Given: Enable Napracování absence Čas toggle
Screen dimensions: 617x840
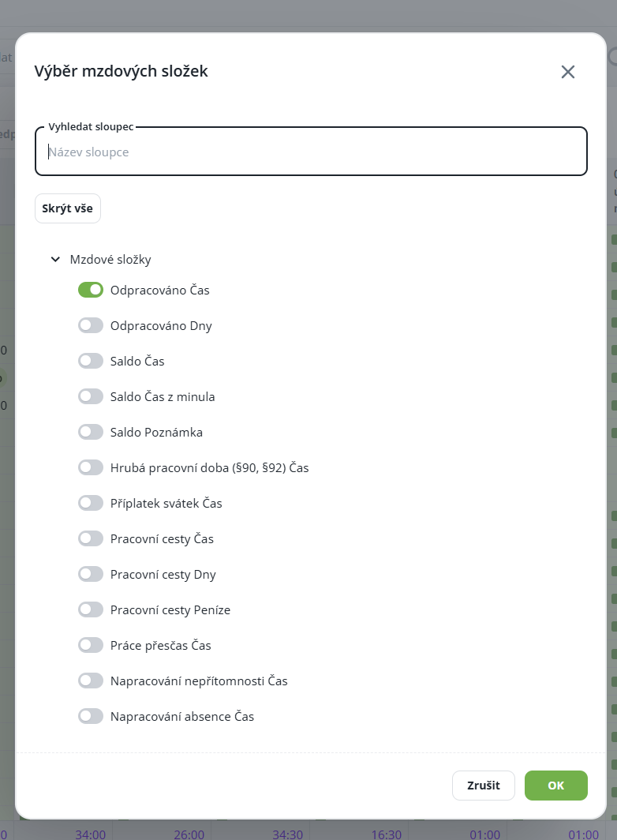Looking at the screenshot, I should 91,716.
